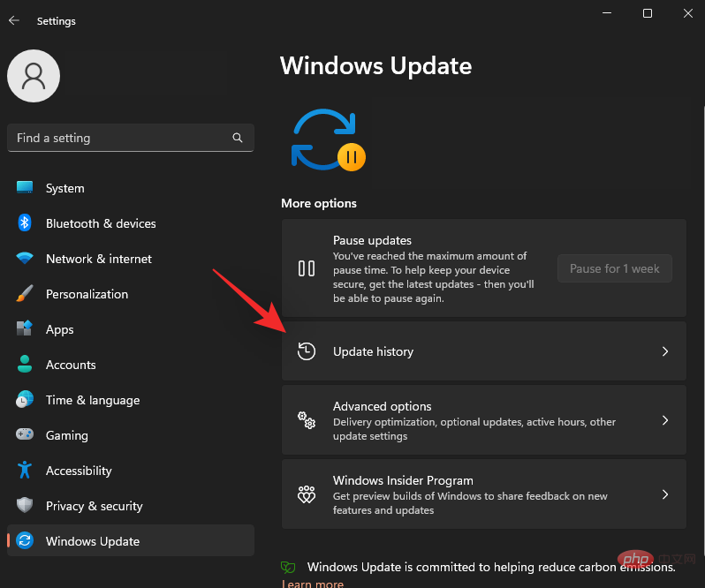705x588 pixels.
Task: Click the back arrow in Settings header
Action: tap(14, 20)
